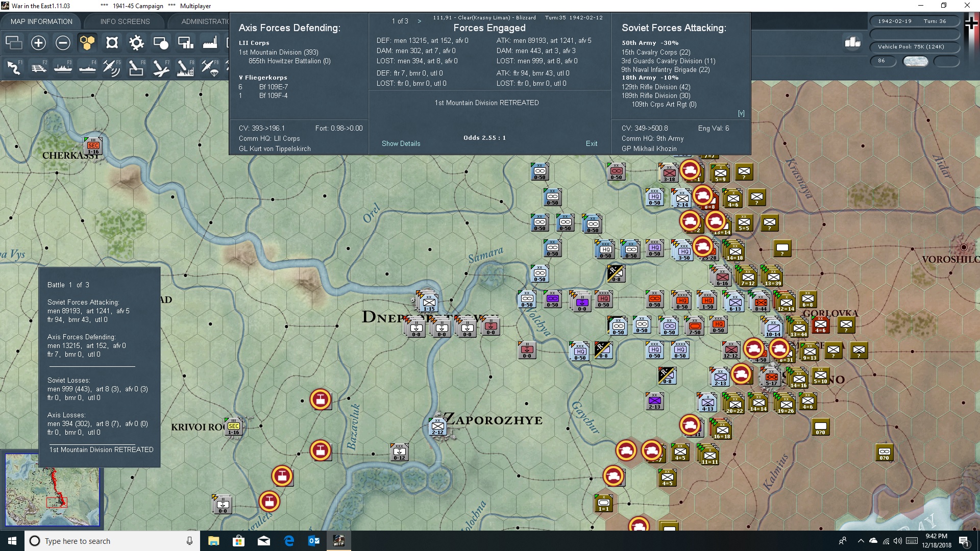Select the SEC unit at Krivoi Rog
This screenshot has width=980, height=551.
tap(234, 427)
